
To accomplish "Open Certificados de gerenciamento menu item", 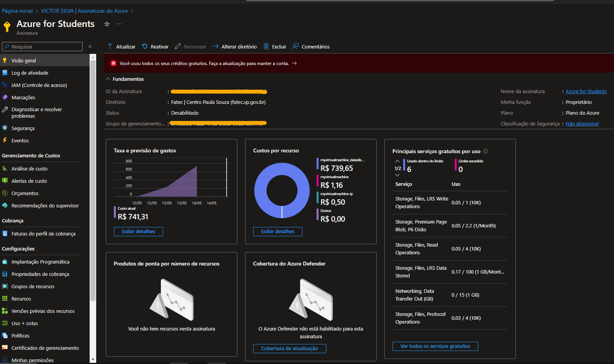I will [x=45, y=348].
